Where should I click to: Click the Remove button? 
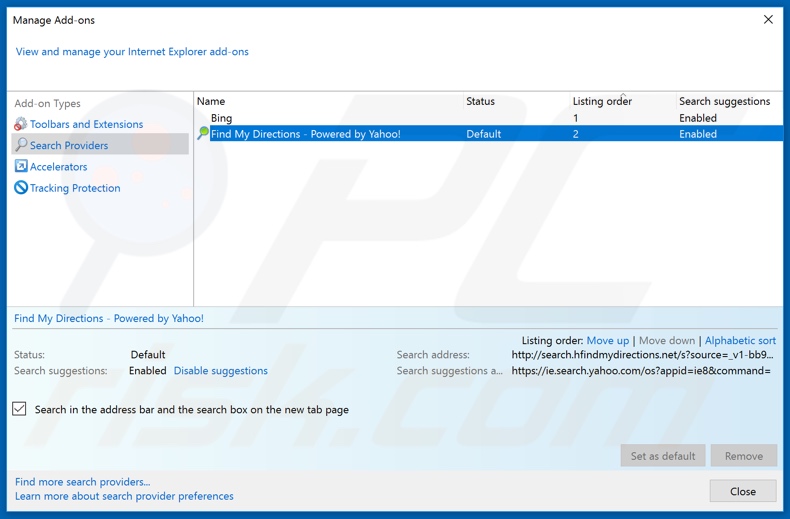pos(744,456)
